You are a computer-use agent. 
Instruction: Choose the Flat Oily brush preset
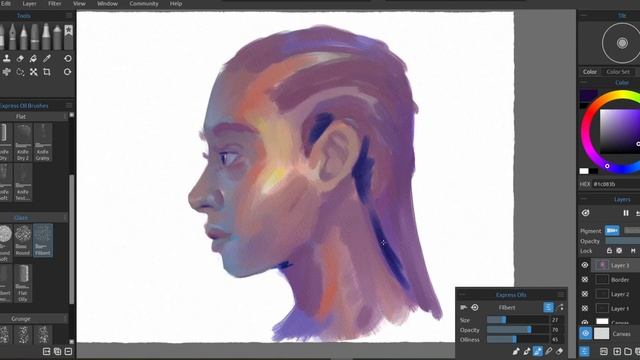23,283
